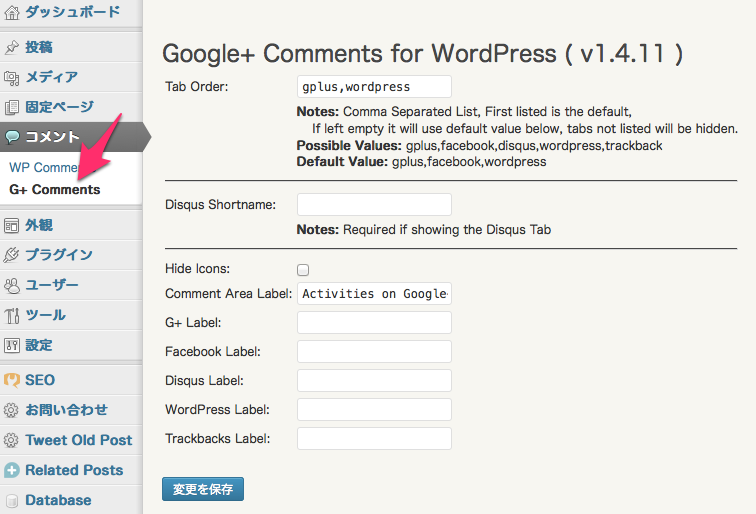Open the WP Comments submenu link

pos(50,167)
